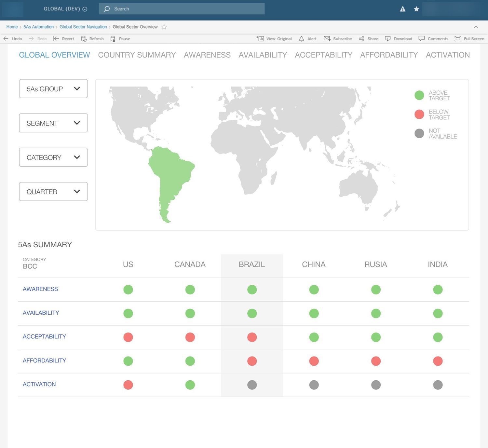Click the Refresh icon
Screen dimensions: 488x448
pos(84,39)
